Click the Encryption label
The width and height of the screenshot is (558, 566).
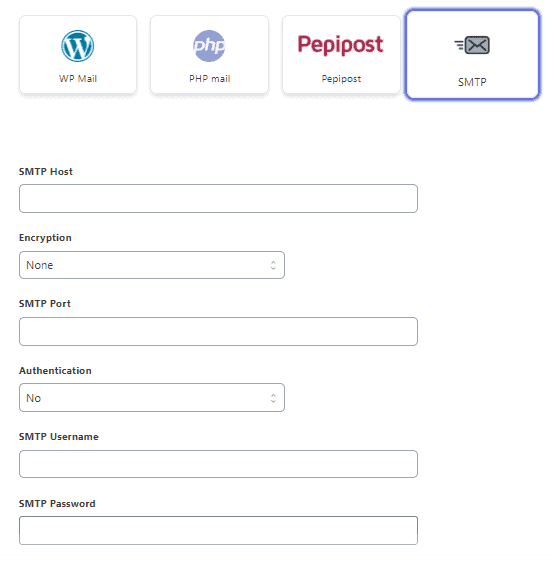[45, 238]
